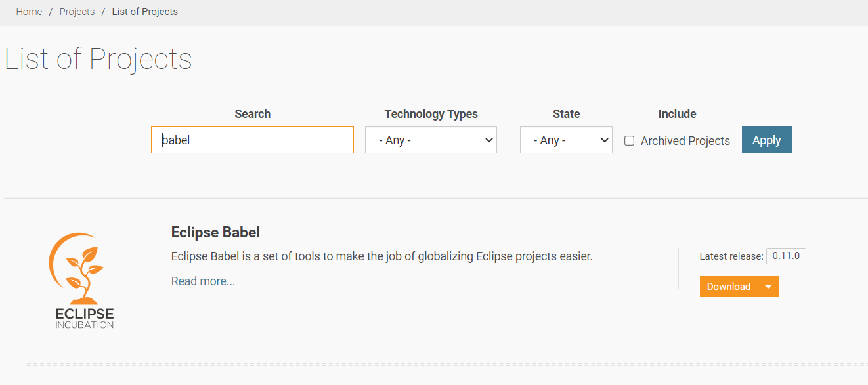The height and width of the screenshot is (385, 868).
Task: Open the Technology Types dropdown
Action: click(431, 140)
